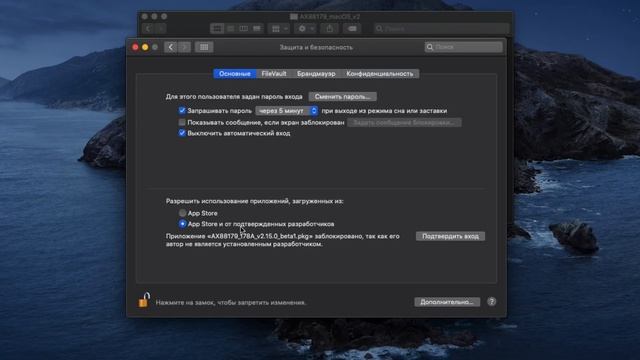Click the lock to prevent changes
This screenshot has width=640, height=360.
point(144,300)
